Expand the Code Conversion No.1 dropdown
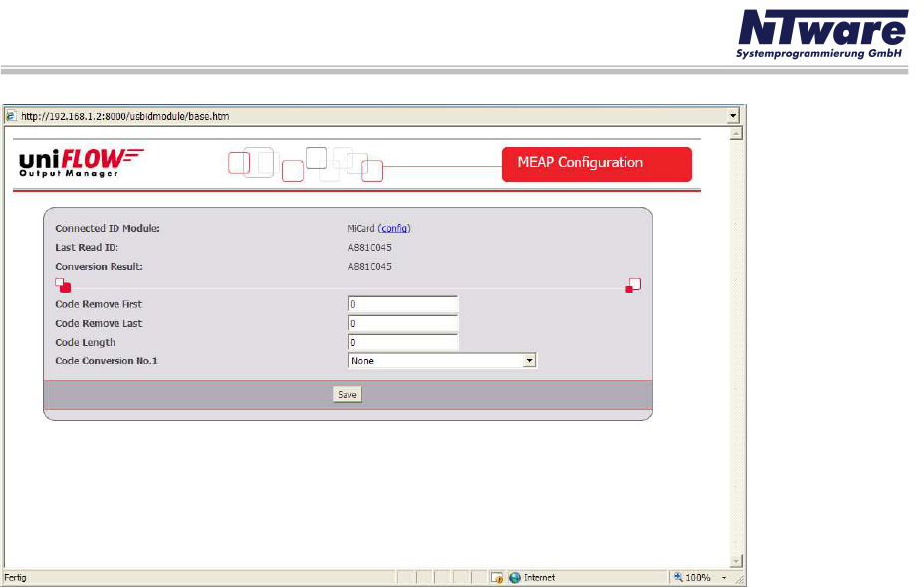This screenshot has width=924, height=587. click(529, 360)
